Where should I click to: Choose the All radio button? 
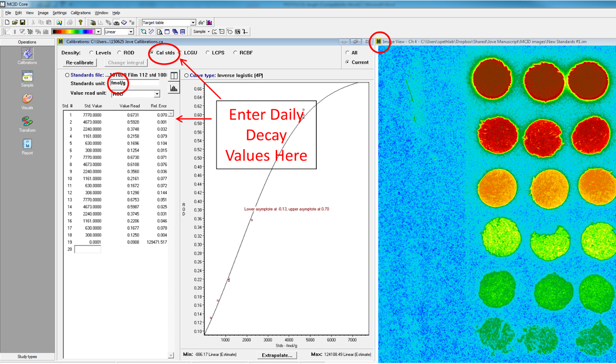click(x=348, y=53)
